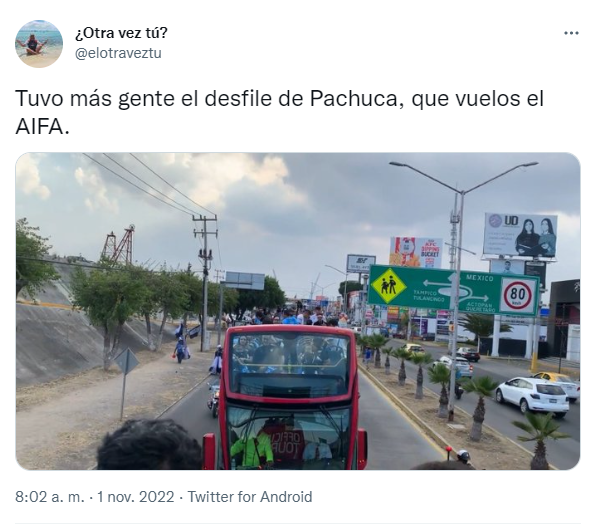Visit the @elotraveztu handle link

(118, 53)
